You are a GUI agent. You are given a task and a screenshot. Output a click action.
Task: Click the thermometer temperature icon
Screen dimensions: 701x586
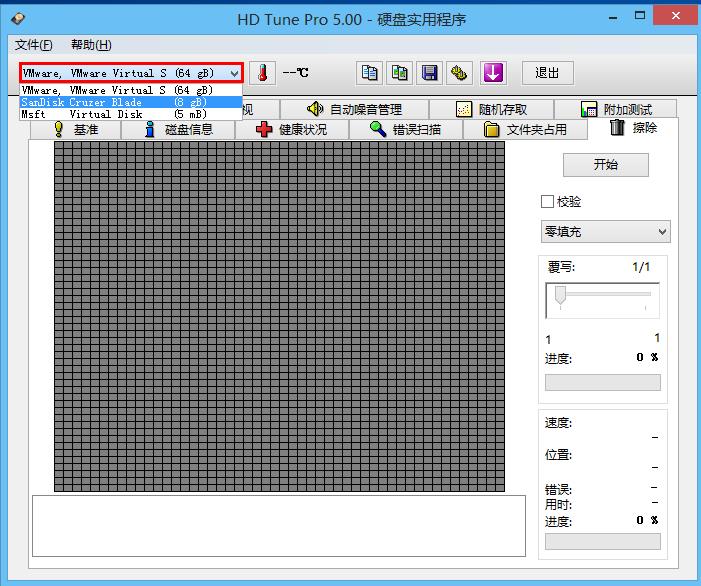tap(262, 73)
